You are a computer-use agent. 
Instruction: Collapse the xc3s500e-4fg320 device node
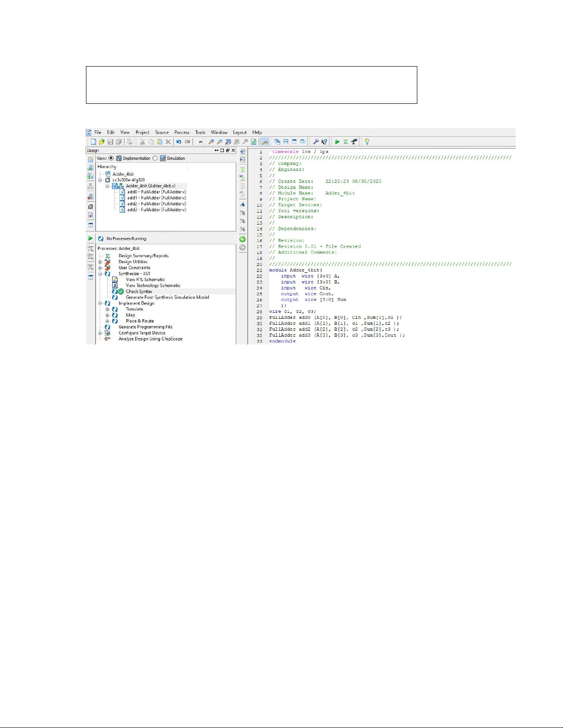pyautogui.click(x=100, y=180)
